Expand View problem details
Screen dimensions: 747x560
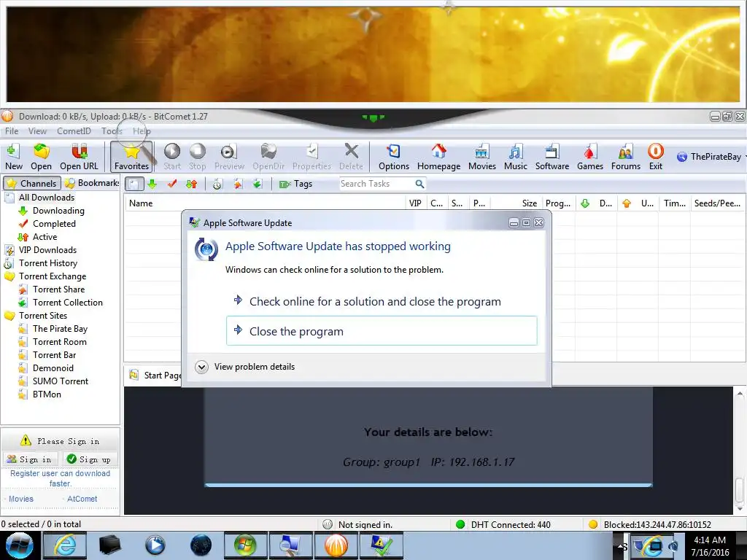click(245, 367)
